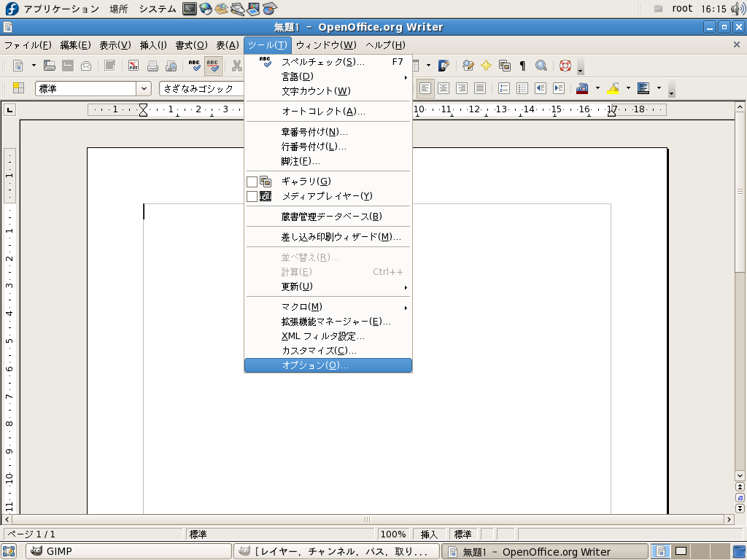Image resolution: width=747 pixels, height=560 pixels.
Task: Expand the New document type arrow
Action: [34, 66]
